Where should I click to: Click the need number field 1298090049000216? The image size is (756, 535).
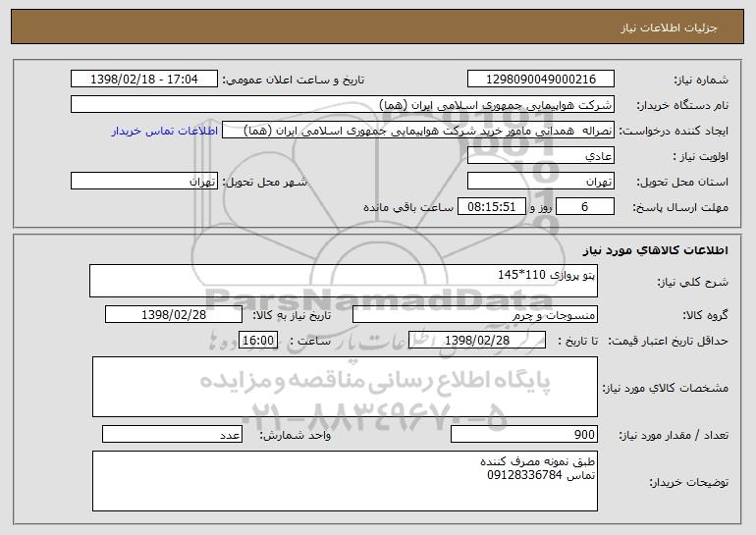tap(540, 80)
